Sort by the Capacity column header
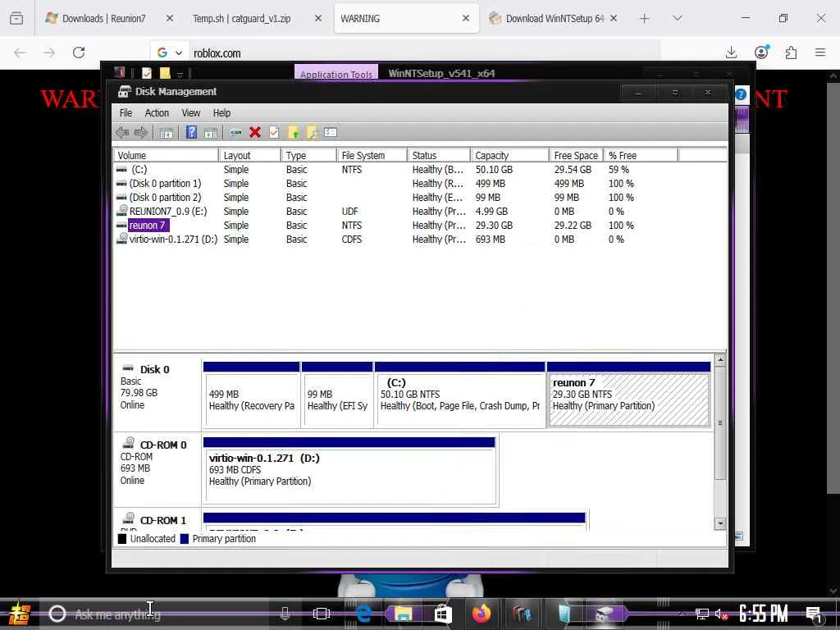840x630 pixels. point(509,155)
